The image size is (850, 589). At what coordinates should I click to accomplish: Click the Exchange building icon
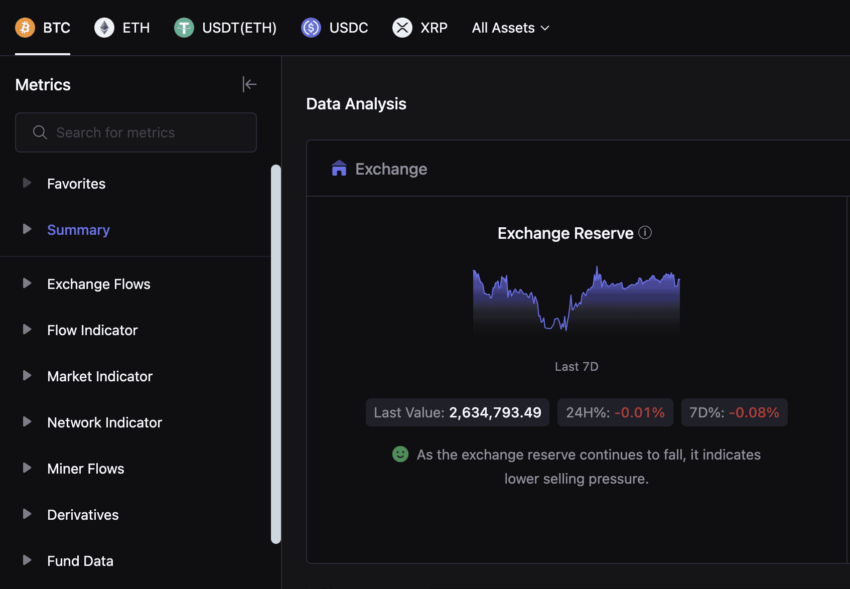coord(339,169)
